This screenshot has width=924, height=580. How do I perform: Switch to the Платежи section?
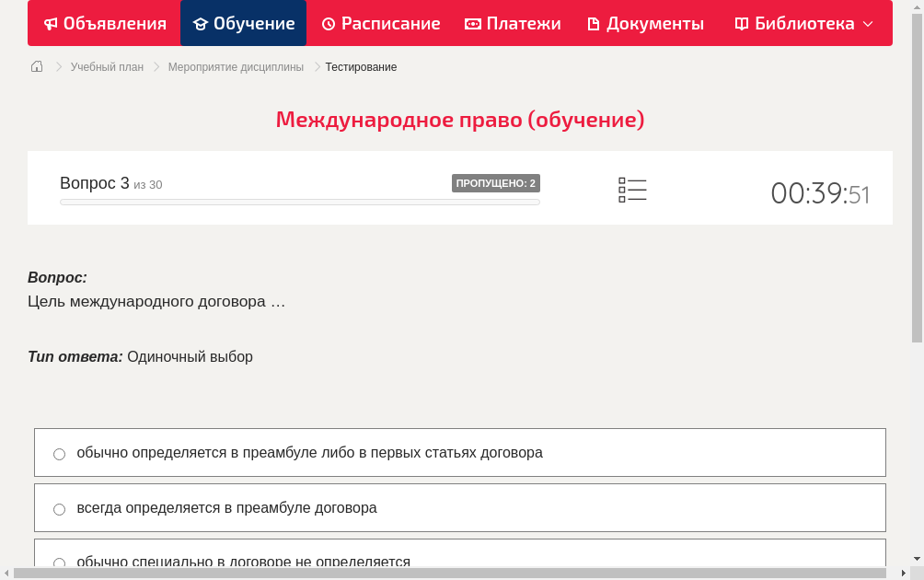pyautogui.click(x=513, y=23)
